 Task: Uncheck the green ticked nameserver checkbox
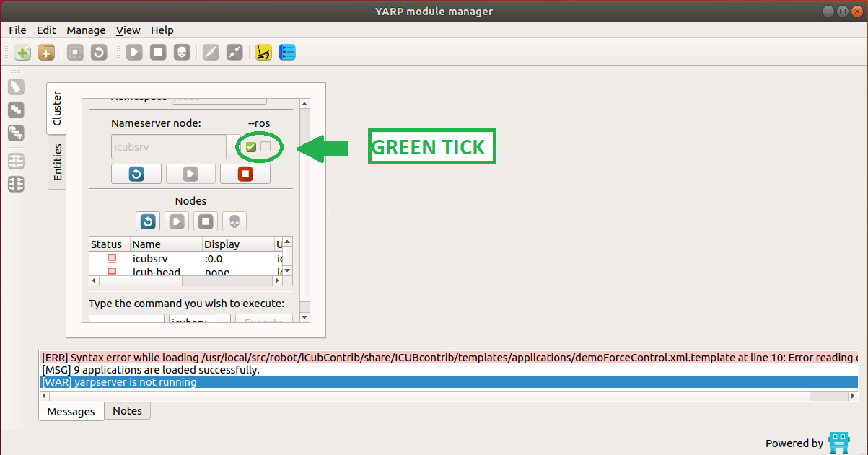251,147
